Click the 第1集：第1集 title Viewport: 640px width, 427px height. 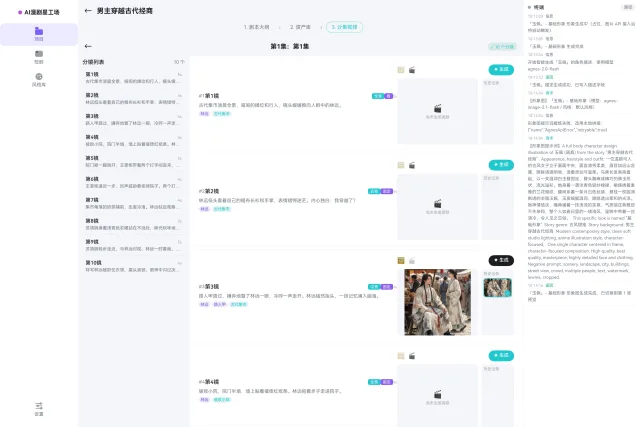click(x=289, y=47)
